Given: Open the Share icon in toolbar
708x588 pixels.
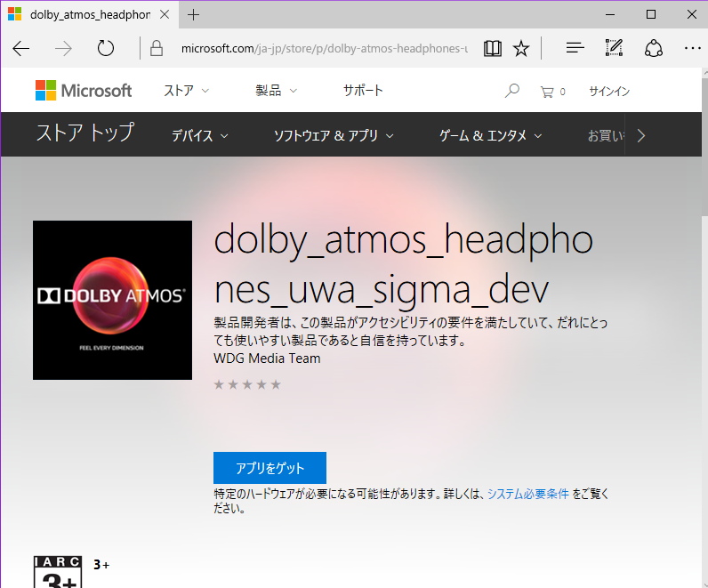Looking at the screenshot, I should (654, 48).
